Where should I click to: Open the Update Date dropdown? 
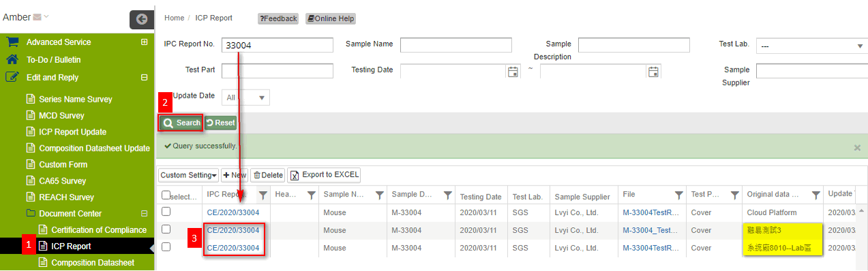point(246,98)
